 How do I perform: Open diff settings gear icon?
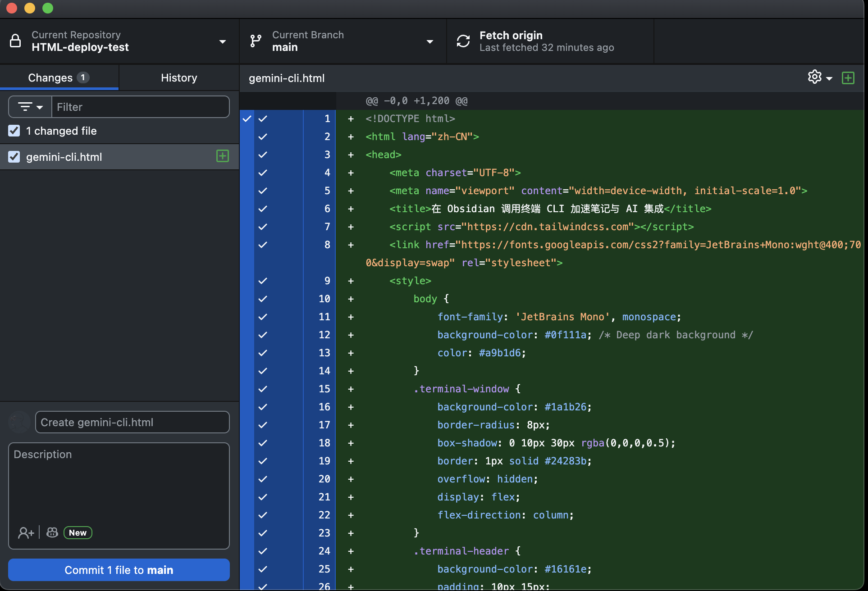point(814,77)
